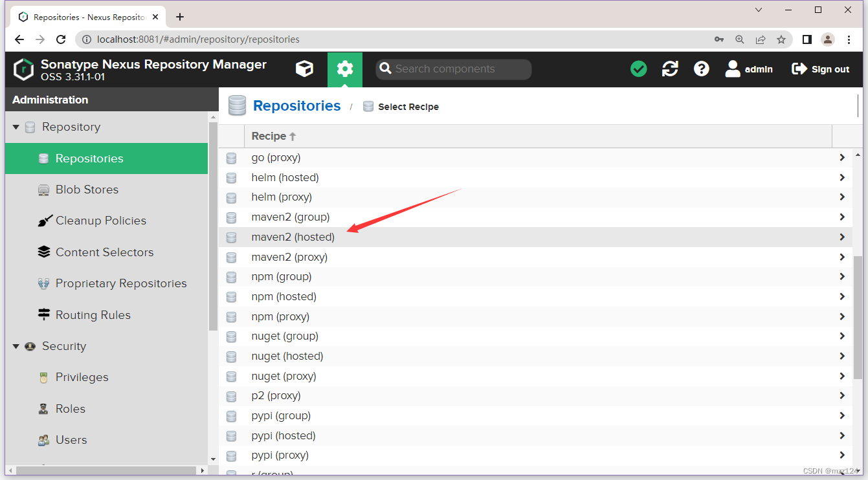The height and width of the screenshot is (480, 868).
Task: Open the Browse cube icon in header
Action: click(x=304, y=69)
